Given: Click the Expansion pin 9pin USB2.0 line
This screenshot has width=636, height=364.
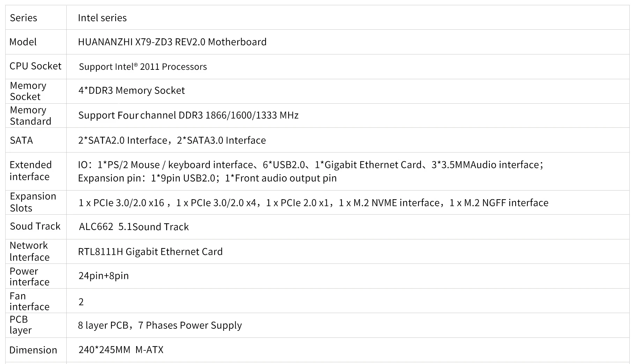Looking at the screenshot, I should [207, 178].
